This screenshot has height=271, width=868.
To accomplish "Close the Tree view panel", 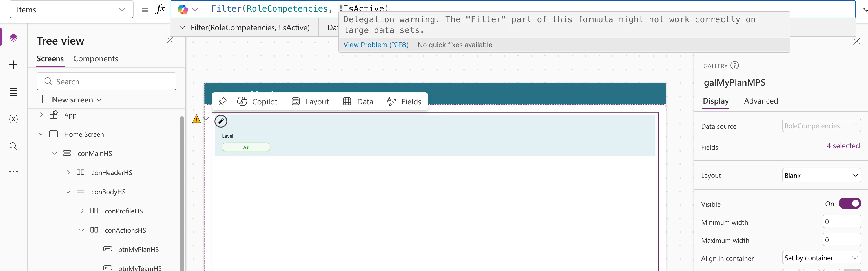I will (169, 40).
